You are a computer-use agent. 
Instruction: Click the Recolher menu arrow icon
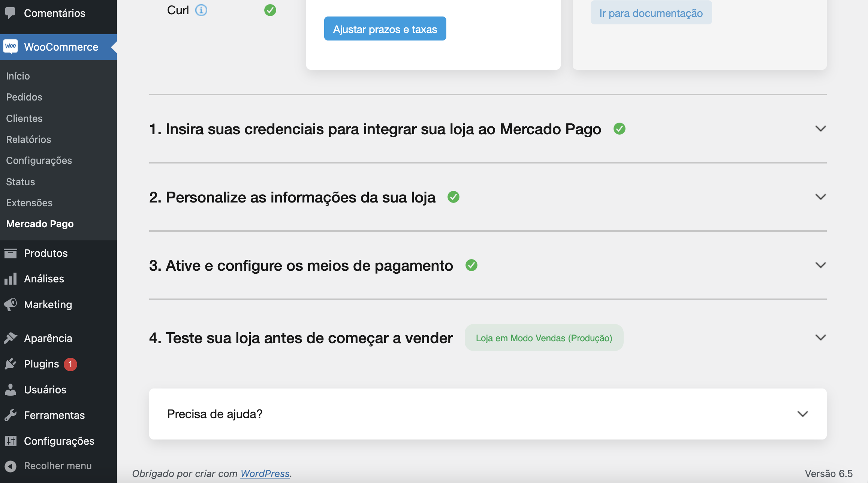10,466
